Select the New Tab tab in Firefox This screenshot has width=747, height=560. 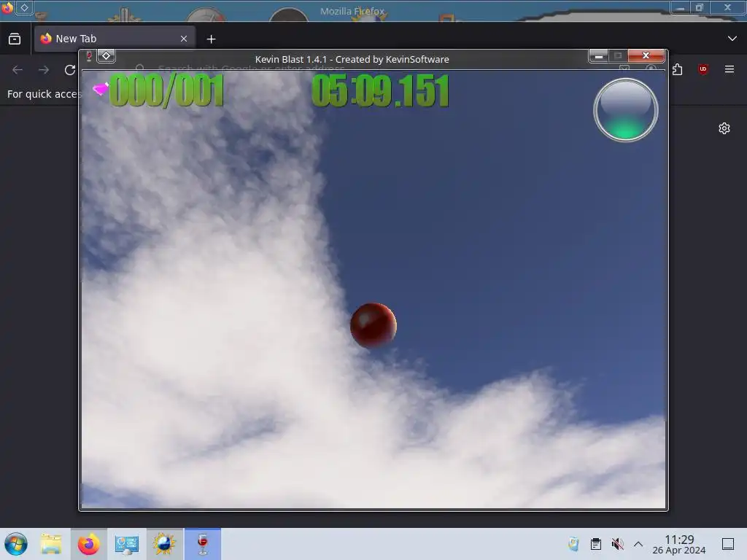(x=115, y=39)
